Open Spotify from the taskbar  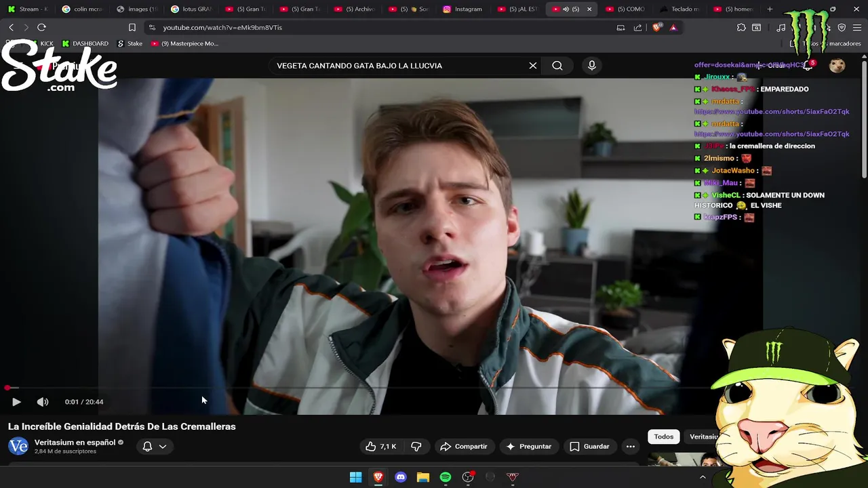click(x=445, y=477)
